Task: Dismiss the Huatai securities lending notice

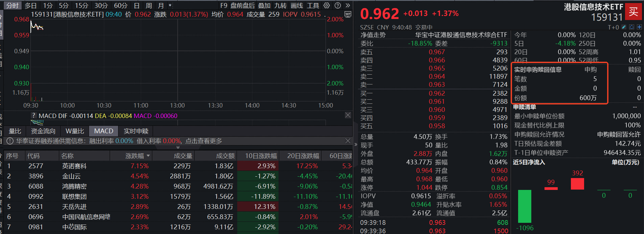Action: click(348, 141)
